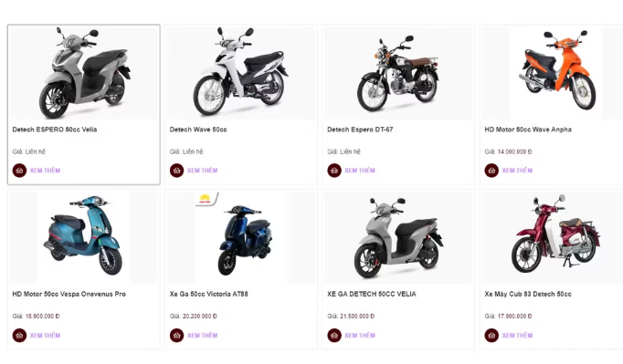Click the yellow brand badge on Victoria AT88
Viewport: 623px width, 364px height.
207,199
